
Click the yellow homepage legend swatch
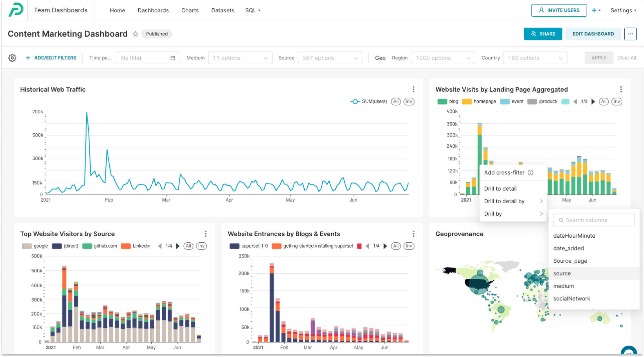pos(466,101)
